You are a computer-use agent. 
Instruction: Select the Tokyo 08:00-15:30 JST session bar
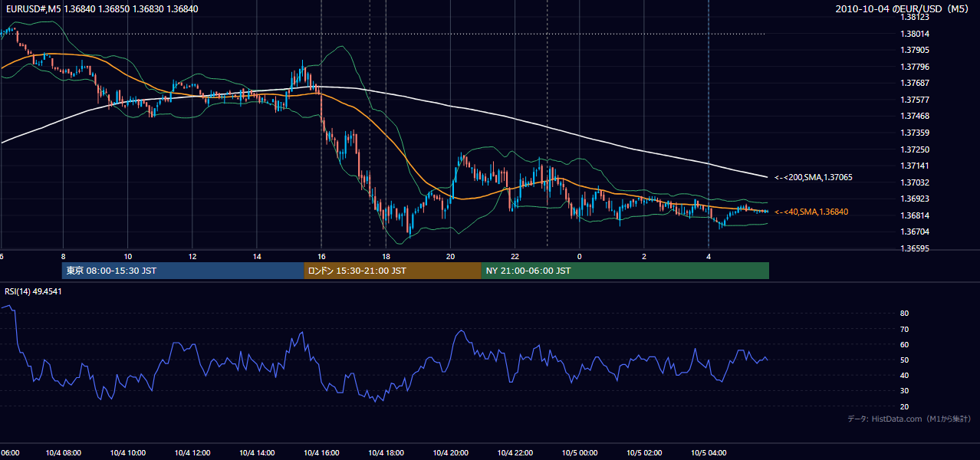point(183,271)
